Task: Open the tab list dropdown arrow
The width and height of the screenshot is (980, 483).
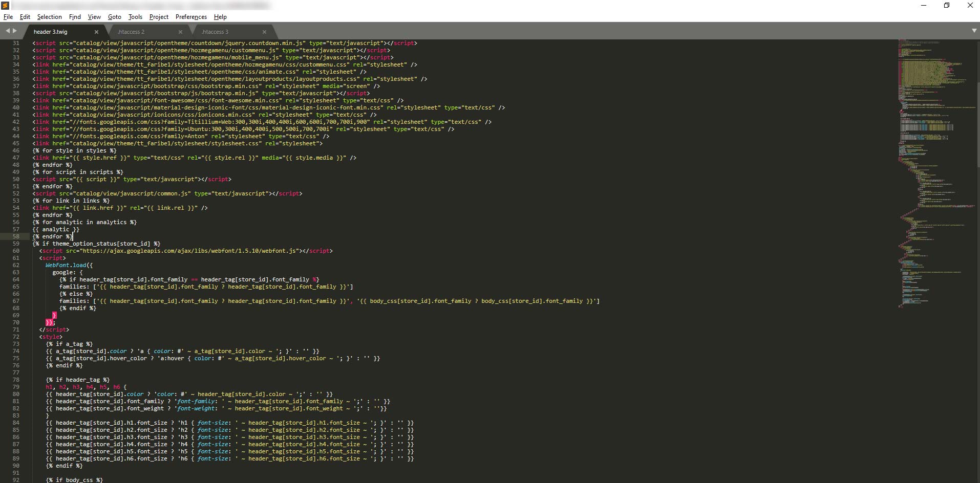Action: (974, 31)
